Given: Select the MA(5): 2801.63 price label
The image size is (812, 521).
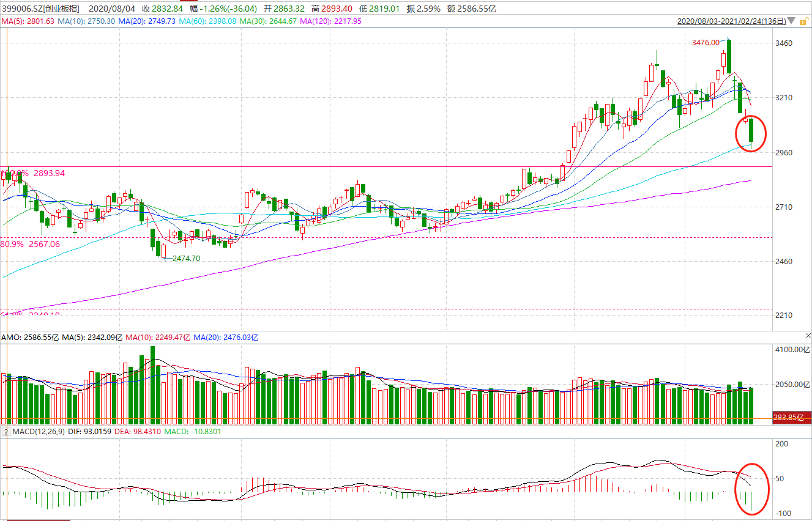Looking at the screenshot, I should pyautogui.click(x=28, y=21).
